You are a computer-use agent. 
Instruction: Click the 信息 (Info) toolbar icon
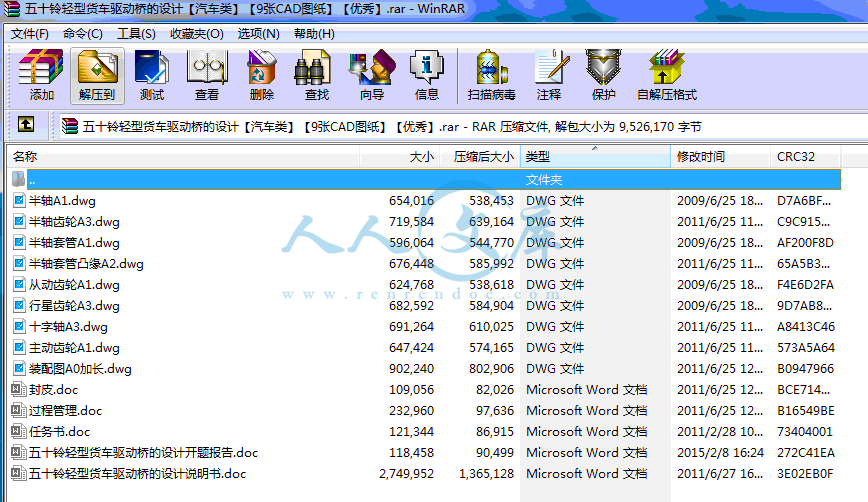coord(426,75)
